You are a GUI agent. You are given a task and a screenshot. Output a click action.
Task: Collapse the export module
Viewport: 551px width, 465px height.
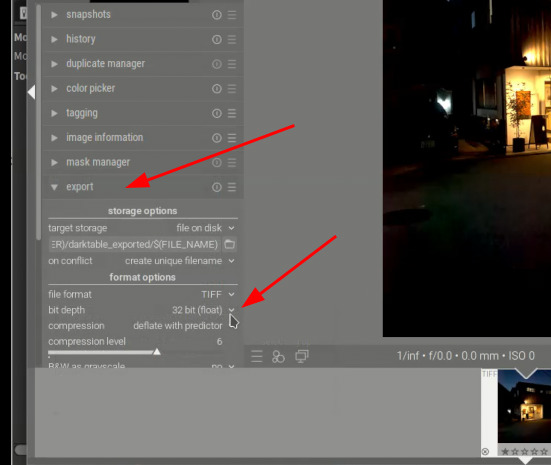pos(54,187)
